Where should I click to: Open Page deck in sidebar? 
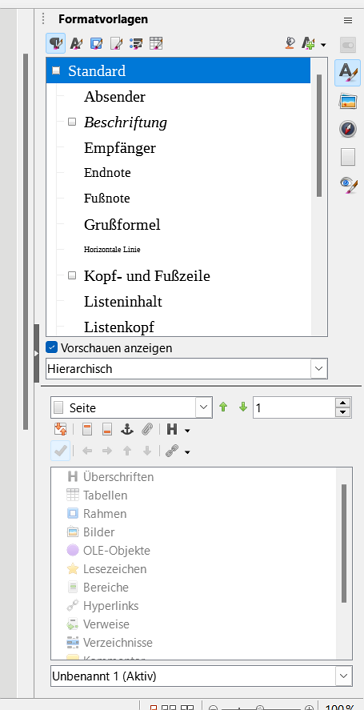pos(348,157)
